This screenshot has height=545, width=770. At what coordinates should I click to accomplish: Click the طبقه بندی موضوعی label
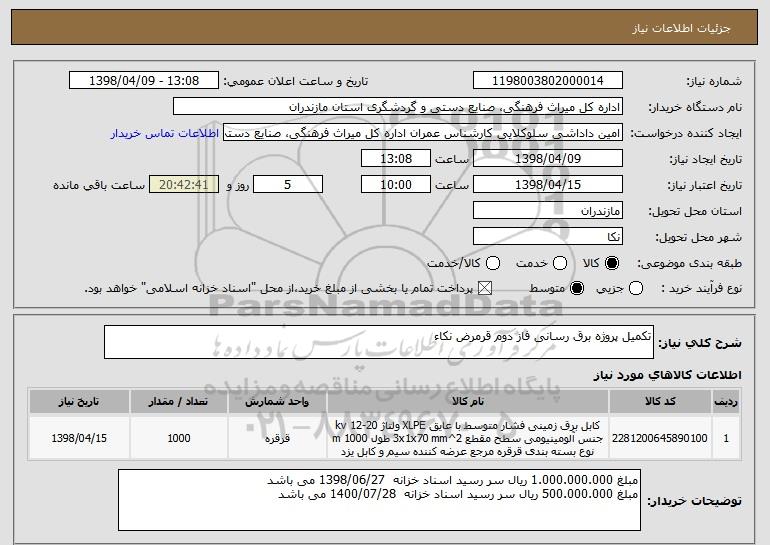[x=689, y=263]
